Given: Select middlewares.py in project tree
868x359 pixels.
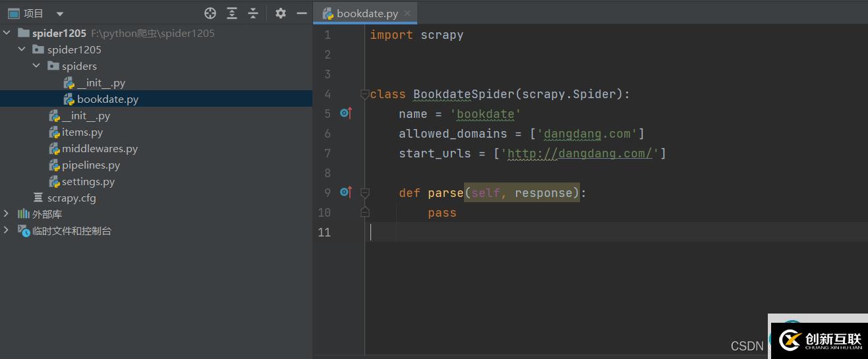Looking at the screenshot, I should coord(100,149).
